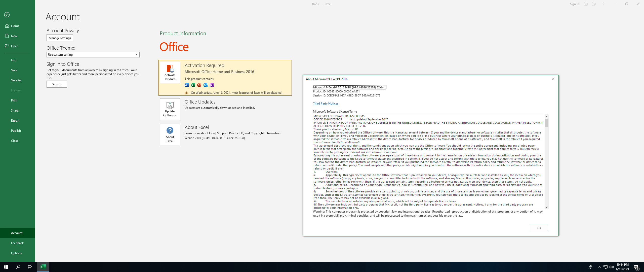Show hidden system tray icons
This screenshot has height=272, width=644.
[x=599, y=267]
